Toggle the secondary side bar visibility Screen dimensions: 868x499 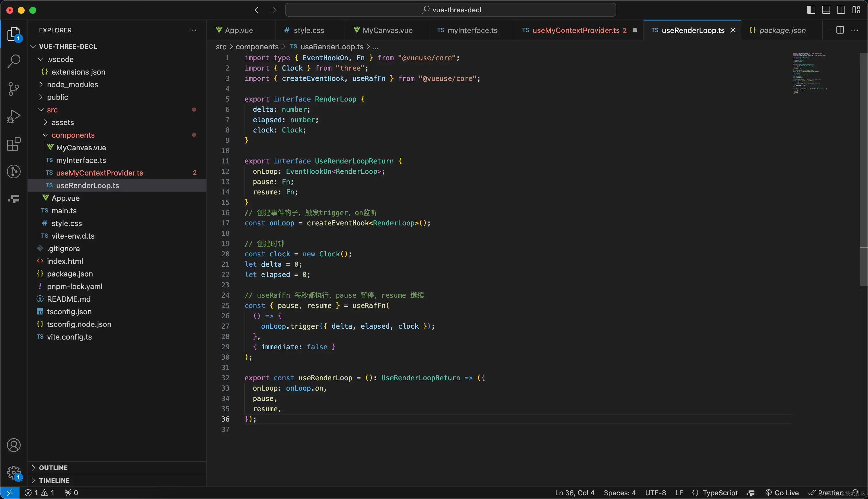[841, 10]
